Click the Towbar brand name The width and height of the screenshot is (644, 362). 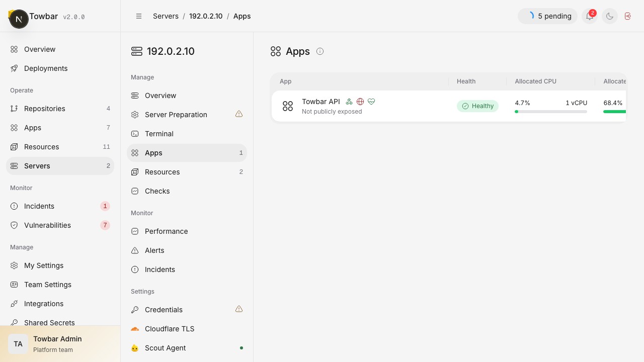[44, 16]
